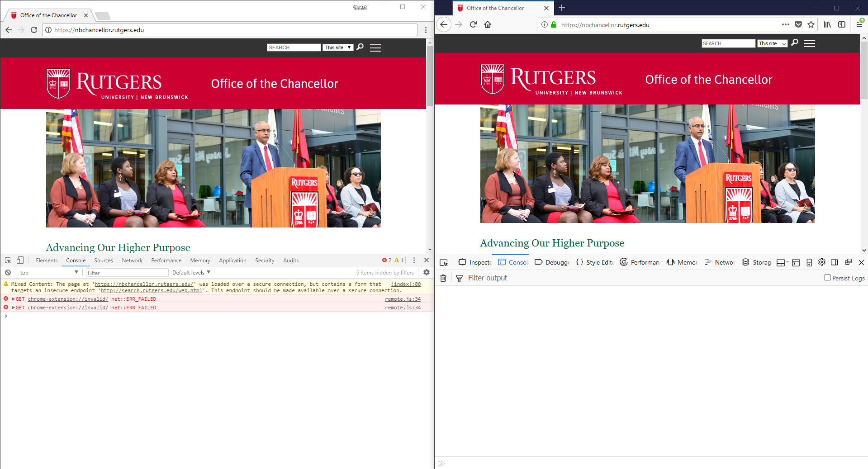The image size is (868, 469).
Task: Open the Firefox hamburger menu
Action: pyautogui.click(x=859, y=24)
